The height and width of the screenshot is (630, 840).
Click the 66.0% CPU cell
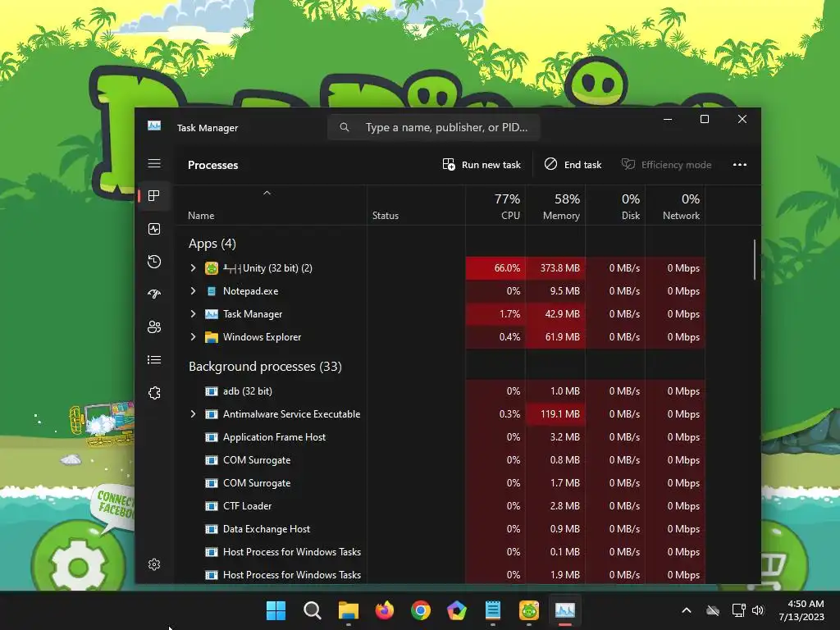[x=495, y=268]
